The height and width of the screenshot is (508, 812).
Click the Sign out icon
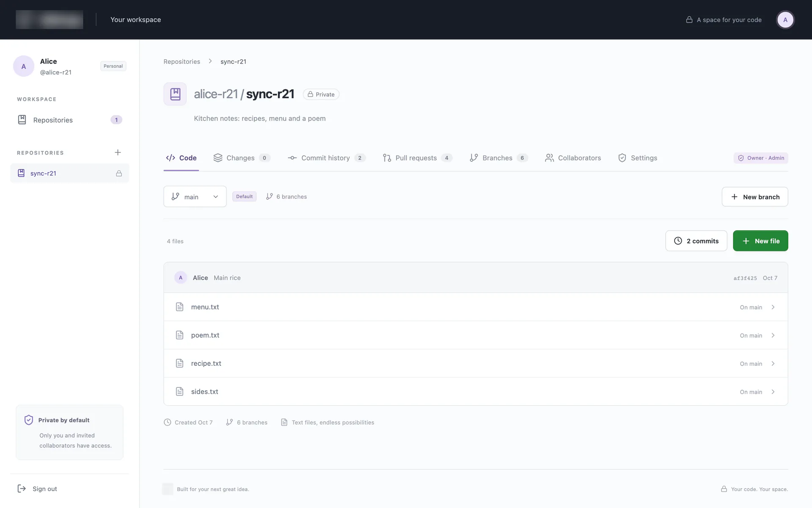pos(22,489)
